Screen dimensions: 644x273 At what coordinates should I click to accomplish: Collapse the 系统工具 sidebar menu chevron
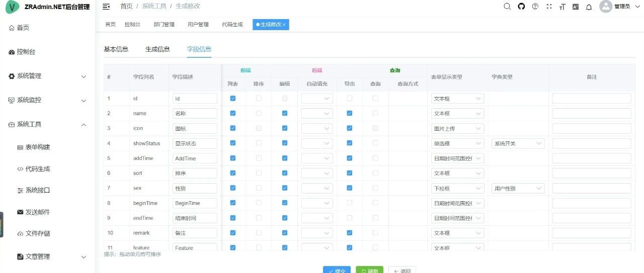click(x=84, y=125)
